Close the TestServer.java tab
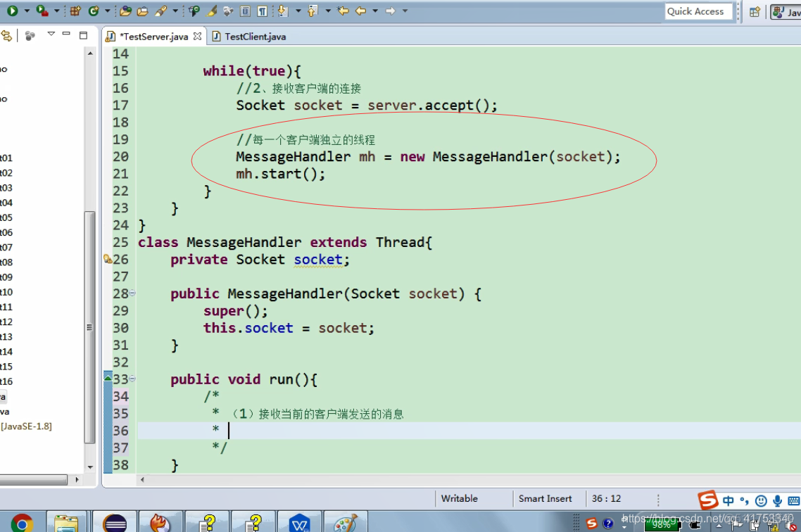Viewport: 801px width, 532px height. [197, 37]
